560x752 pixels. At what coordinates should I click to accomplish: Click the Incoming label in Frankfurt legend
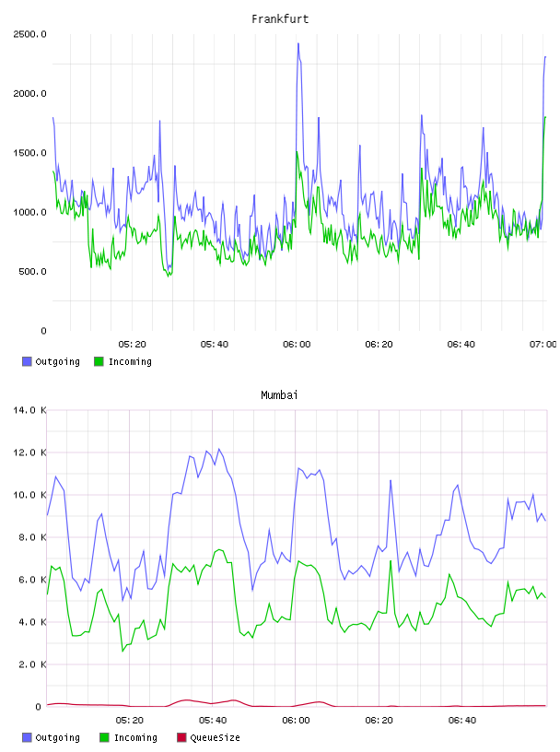[x=131, y=362]
